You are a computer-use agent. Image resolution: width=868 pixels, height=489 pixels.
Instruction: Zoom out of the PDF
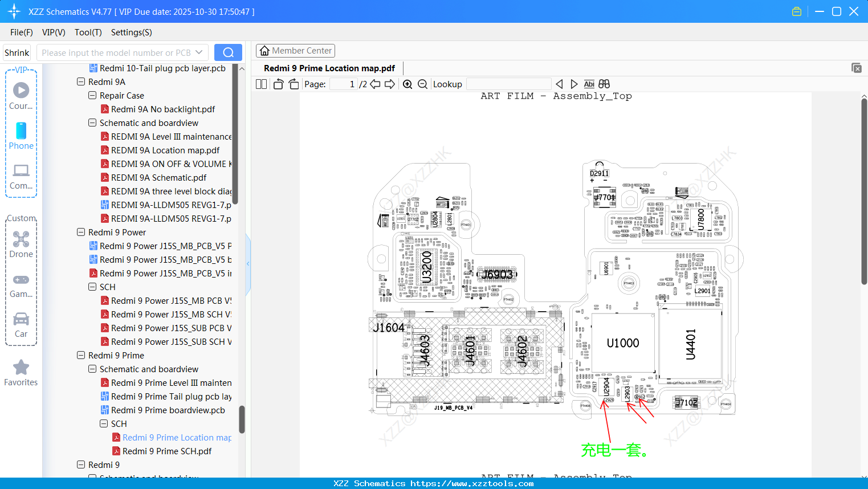pyautogui.click(x=422, y=84)
